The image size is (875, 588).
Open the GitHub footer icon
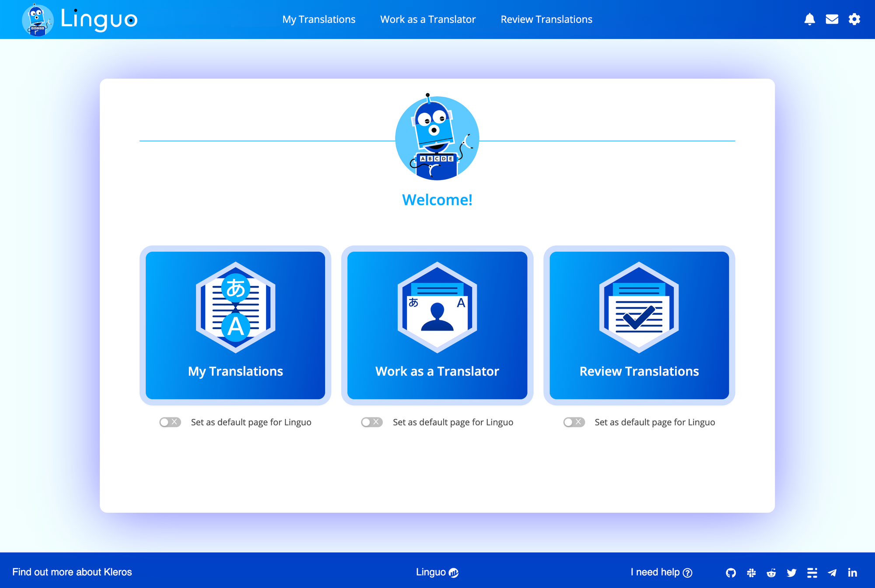[731, 573]
